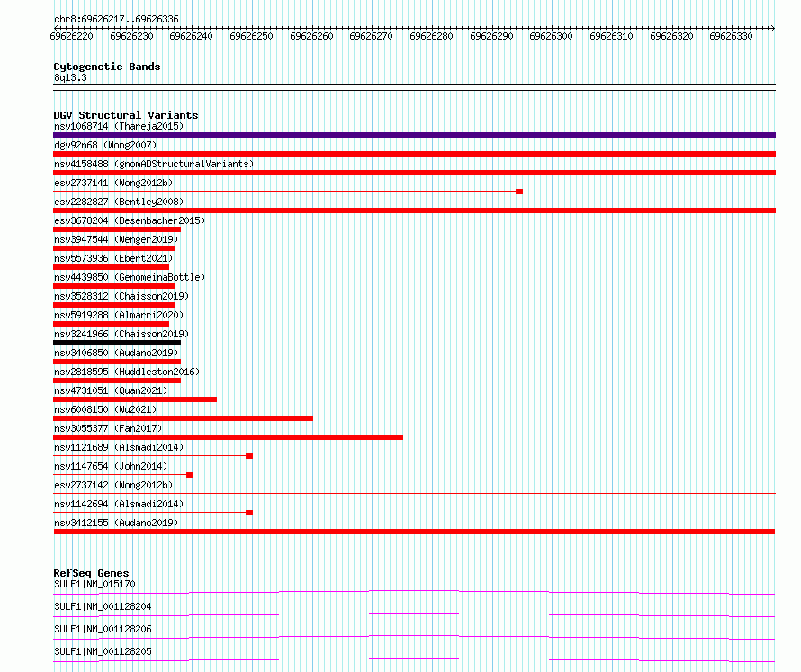Click the nsv2818595 (Huddleston2016) label

pos(127,372)
